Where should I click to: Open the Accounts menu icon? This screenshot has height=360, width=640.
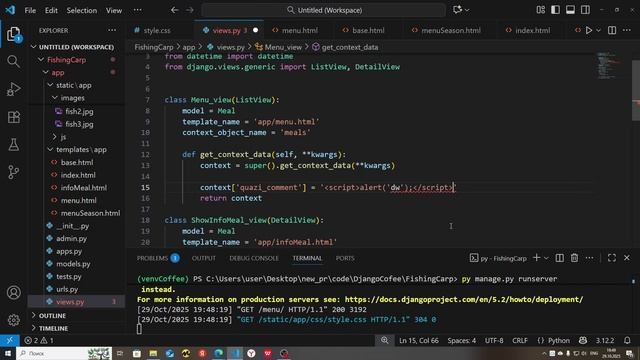pos(13,292)
